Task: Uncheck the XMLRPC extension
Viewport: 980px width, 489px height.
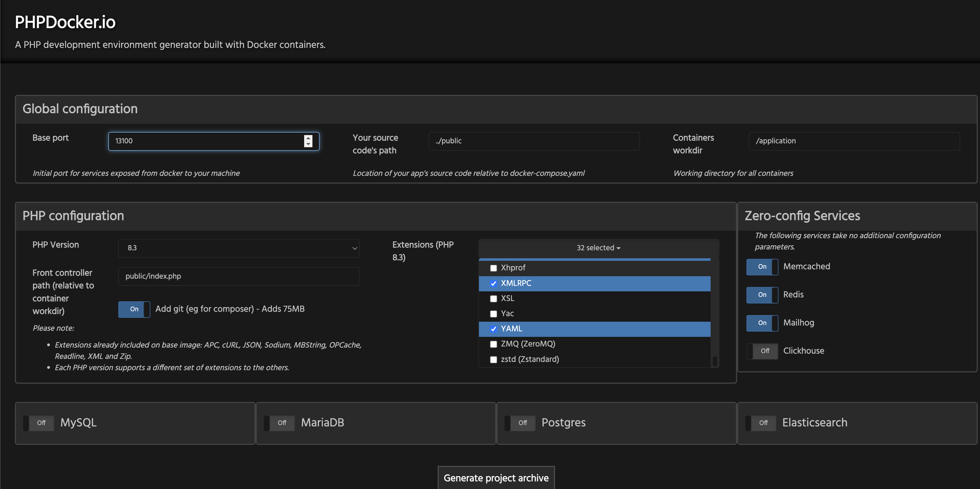Action: click(493, 283)
